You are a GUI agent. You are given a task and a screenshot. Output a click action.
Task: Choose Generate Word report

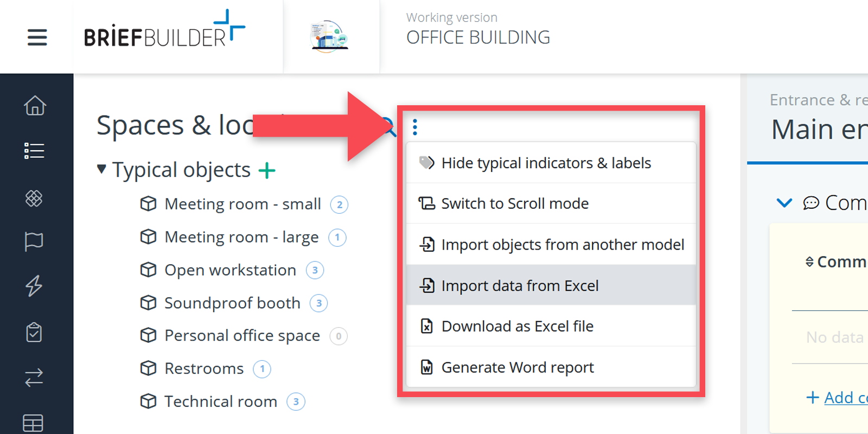pyautogui.click(x=518, y=367)
